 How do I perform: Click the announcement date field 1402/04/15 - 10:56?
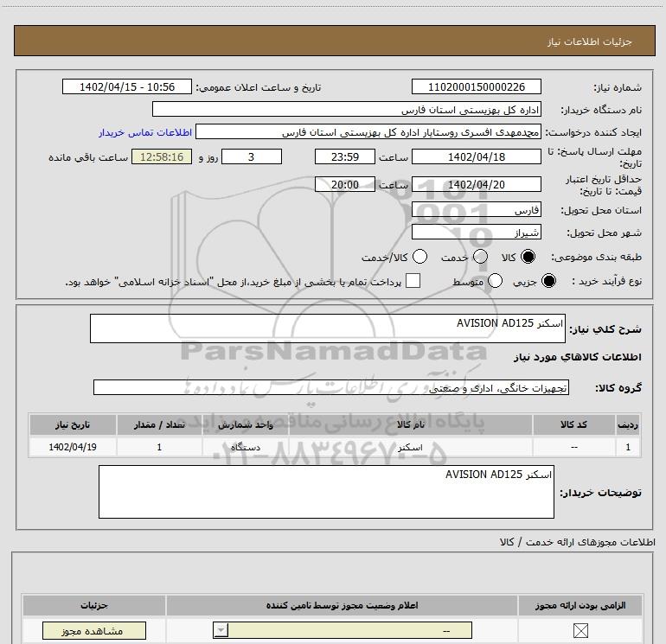[x=127, y=87]
